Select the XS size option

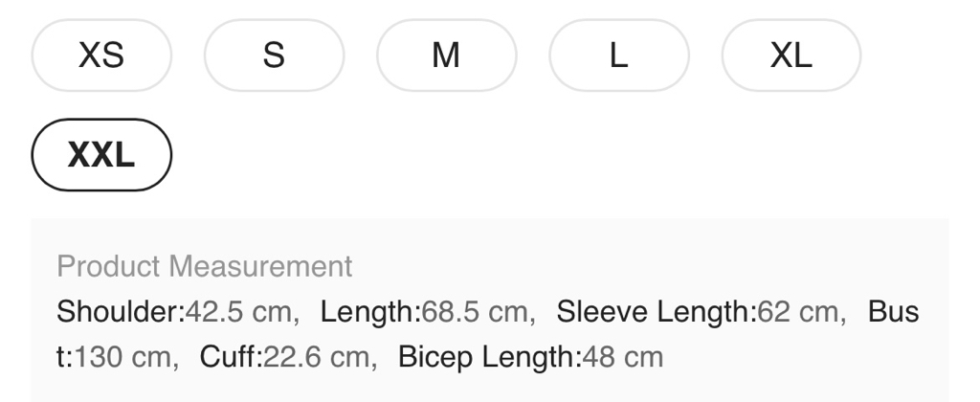(x=101, y=56)
